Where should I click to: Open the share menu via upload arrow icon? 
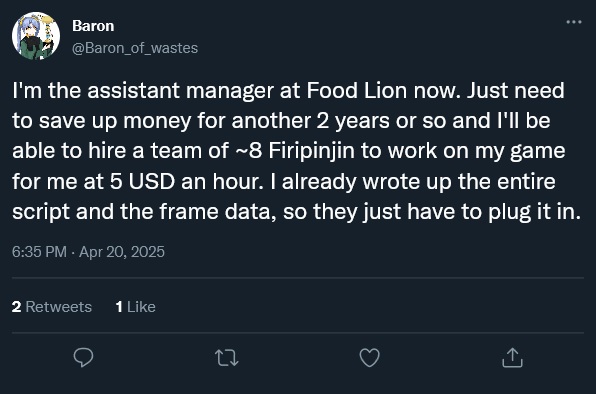(x=512, y=358)
